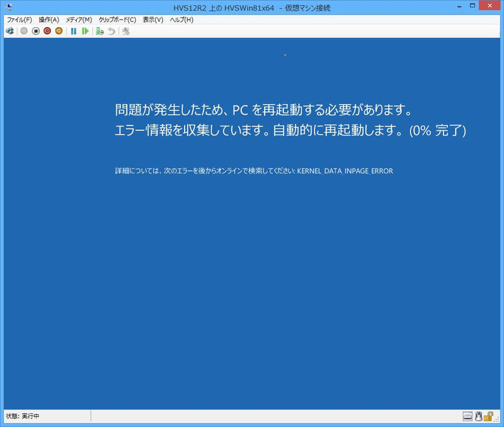Close the virtual machine connection window

click(x=490, y=6)
